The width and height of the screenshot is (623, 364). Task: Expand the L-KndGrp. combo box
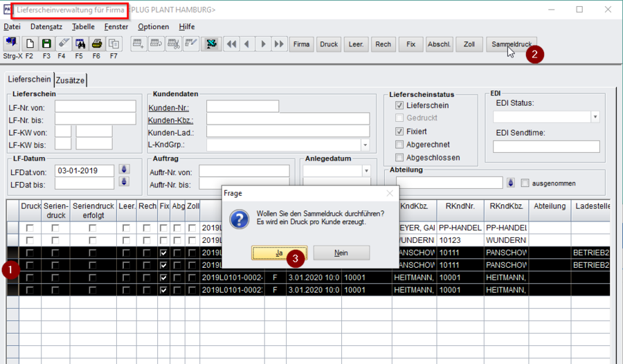pyautogui.click(x=365, y=145)
